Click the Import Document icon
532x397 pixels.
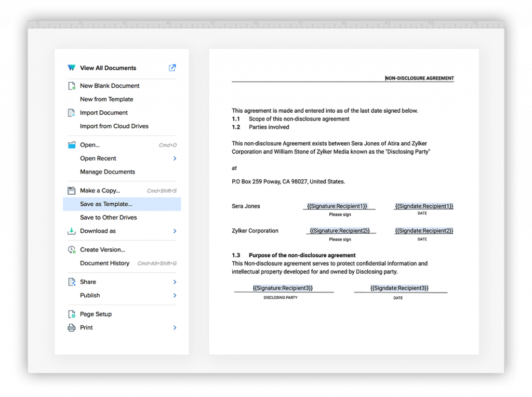coord(72,113)
